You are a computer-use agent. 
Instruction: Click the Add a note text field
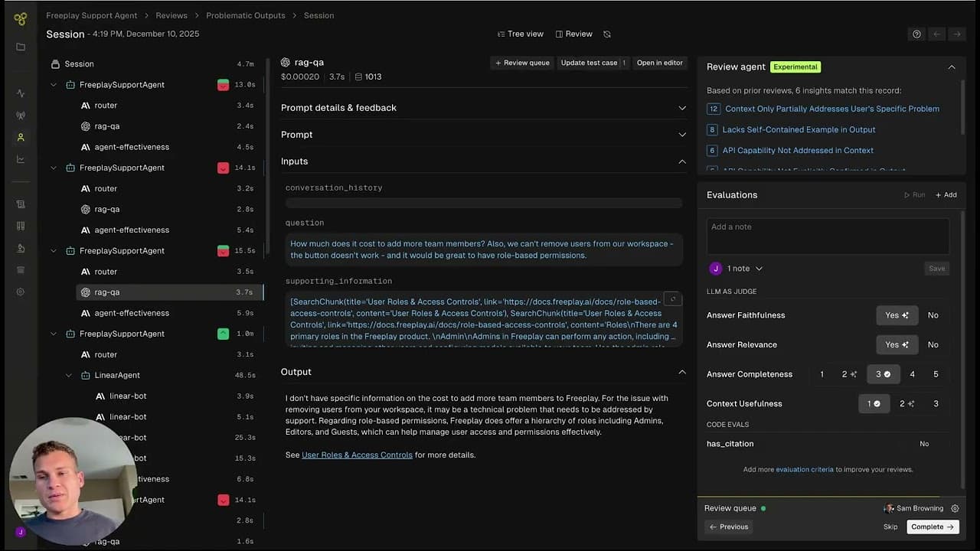pyautogui.click(x=827, y=236)
